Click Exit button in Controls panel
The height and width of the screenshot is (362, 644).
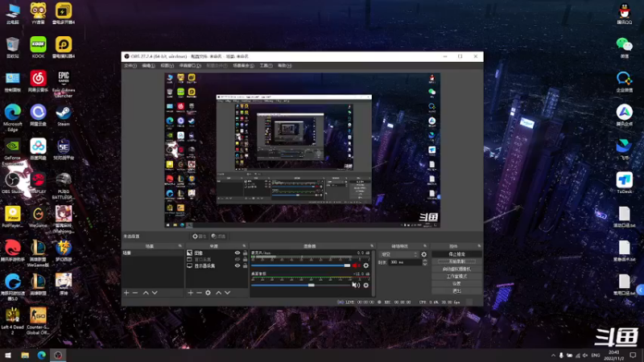point(456,291)
